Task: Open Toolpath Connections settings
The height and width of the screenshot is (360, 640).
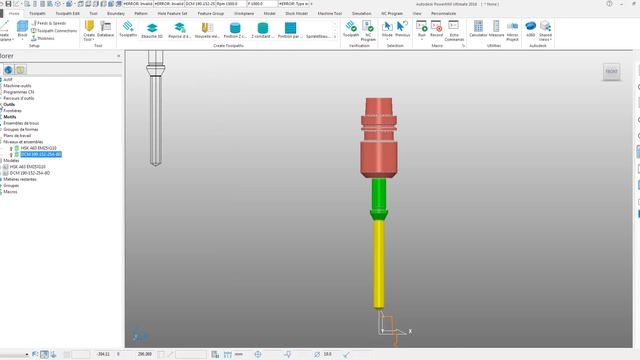Action: (x=54, y=31)
